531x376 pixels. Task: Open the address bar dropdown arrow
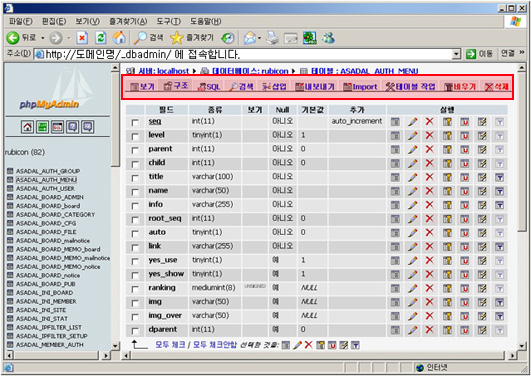click(x=456, y=54)
